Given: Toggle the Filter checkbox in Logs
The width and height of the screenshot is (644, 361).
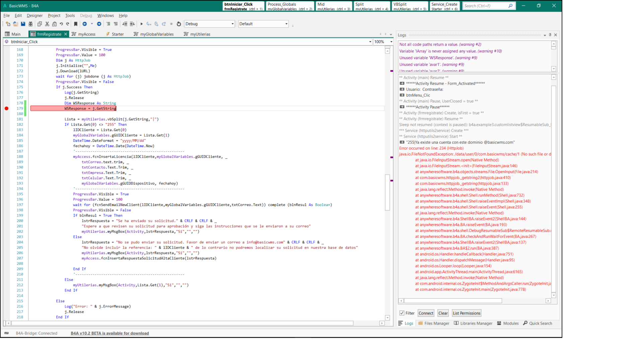Looking at the screenshot, I should pyautogui.click(x=402, y=313).
